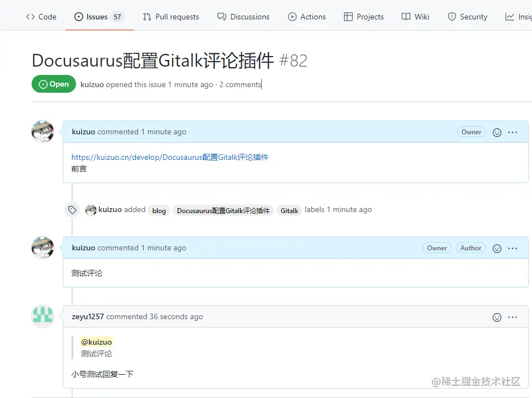The width and height of the screenshot is (532, 398).
Task: Click first comment's 1 minute ago timestamp
Action: pos(164,132)
